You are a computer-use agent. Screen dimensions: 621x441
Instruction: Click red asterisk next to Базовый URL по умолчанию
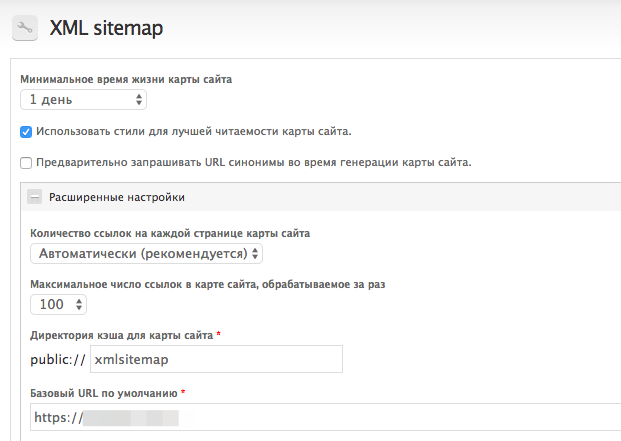click(183, 392)
